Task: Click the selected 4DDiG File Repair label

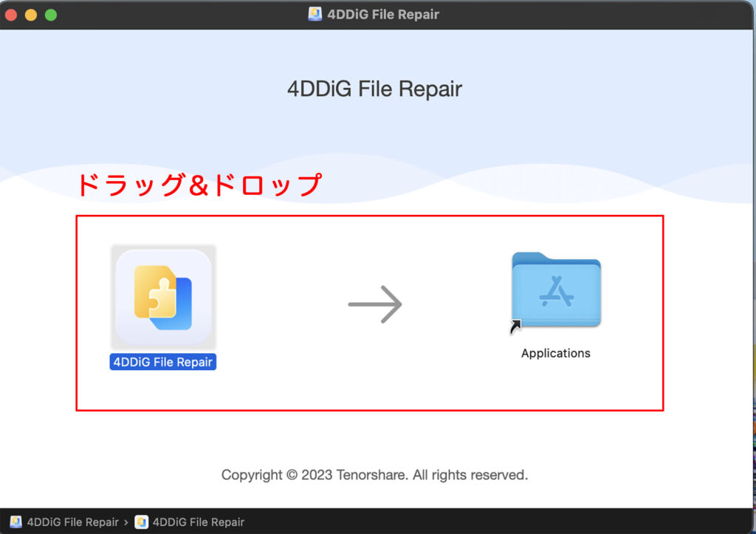Action: click(x=163, y=362)
